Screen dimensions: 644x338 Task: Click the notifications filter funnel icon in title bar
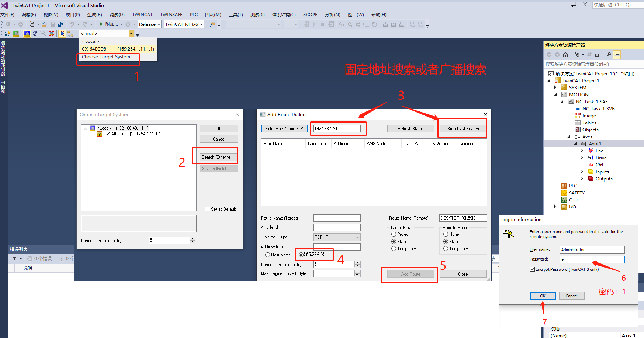pyautogui.click(x=585, y=4)
